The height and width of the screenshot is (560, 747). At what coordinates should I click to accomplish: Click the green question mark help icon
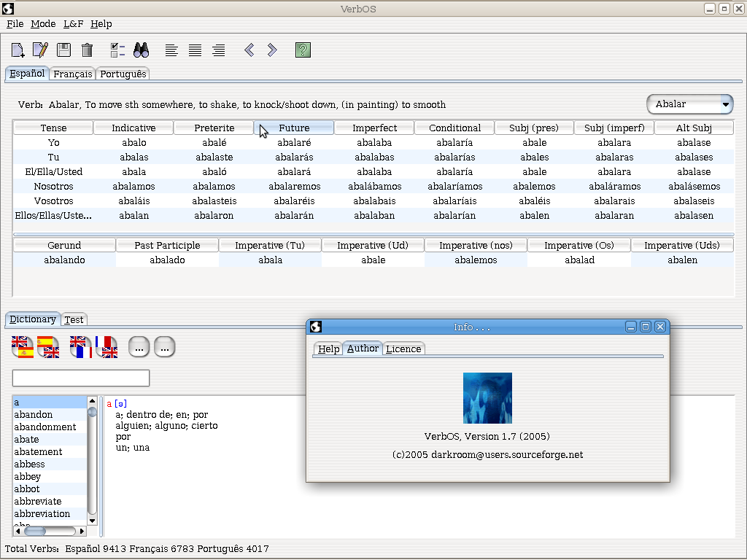point(303,50)
